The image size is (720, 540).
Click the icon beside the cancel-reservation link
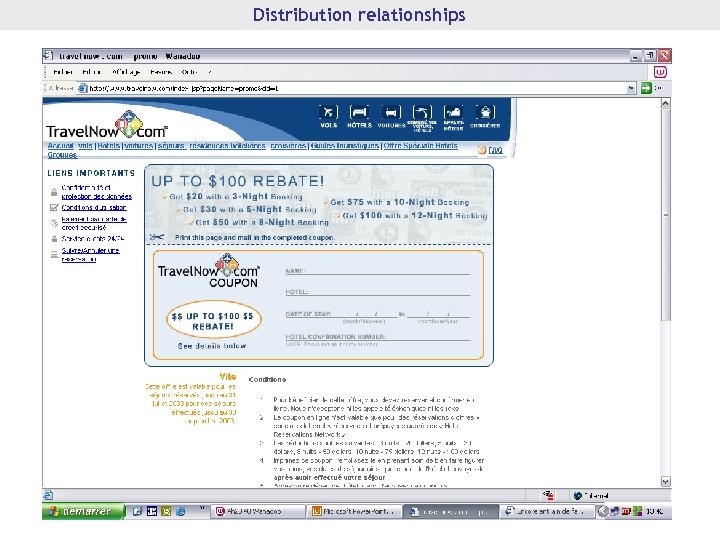click(54, 254)
